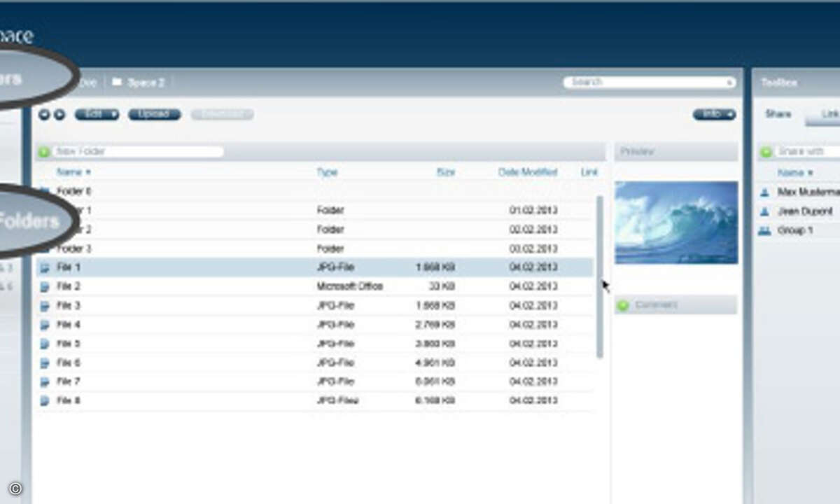The width and height of the screenshot is (840, 504).
Task: Select the Share tab in Toolbox
Action: (x=778, y=114)
